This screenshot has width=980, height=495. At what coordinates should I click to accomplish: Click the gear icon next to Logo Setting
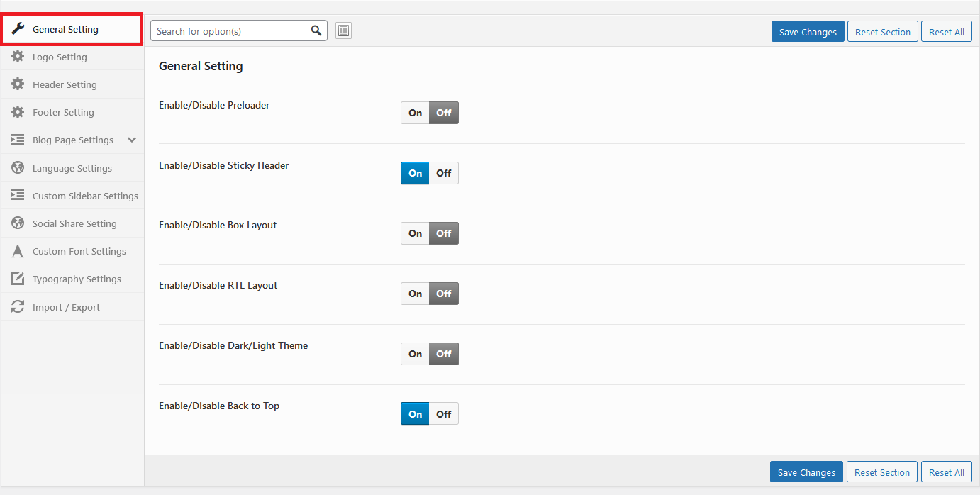18,57
